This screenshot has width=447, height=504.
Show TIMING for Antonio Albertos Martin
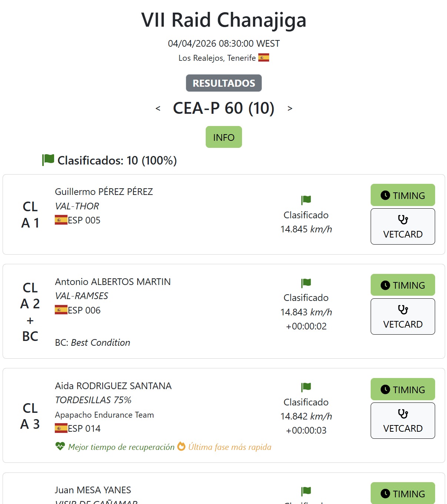pos(403,285)
